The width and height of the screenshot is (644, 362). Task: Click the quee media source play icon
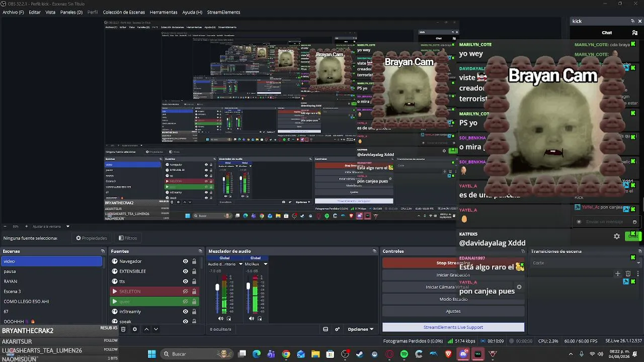[x=115, y=302]
